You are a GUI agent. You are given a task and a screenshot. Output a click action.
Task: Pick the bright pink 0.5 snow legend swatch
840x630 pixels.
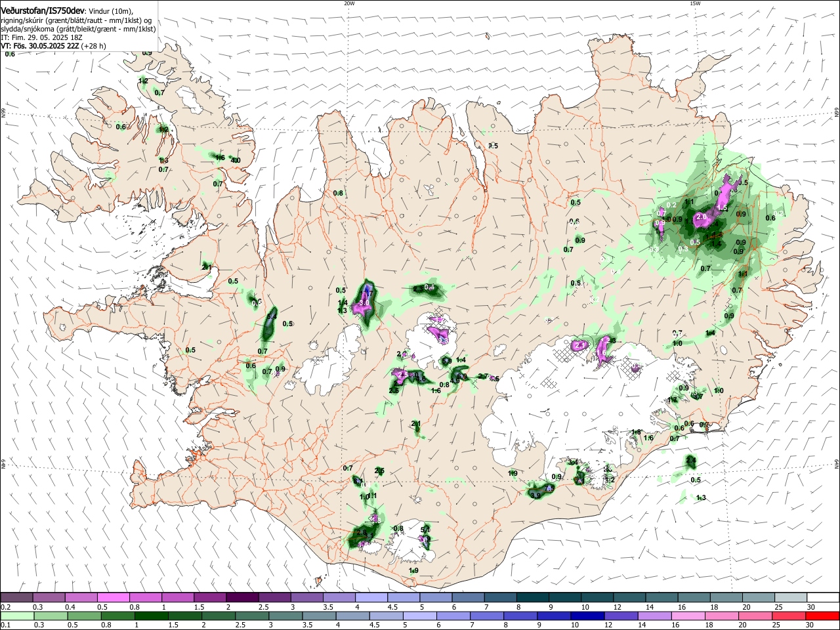pyautogui.click(x=113, y=597)
